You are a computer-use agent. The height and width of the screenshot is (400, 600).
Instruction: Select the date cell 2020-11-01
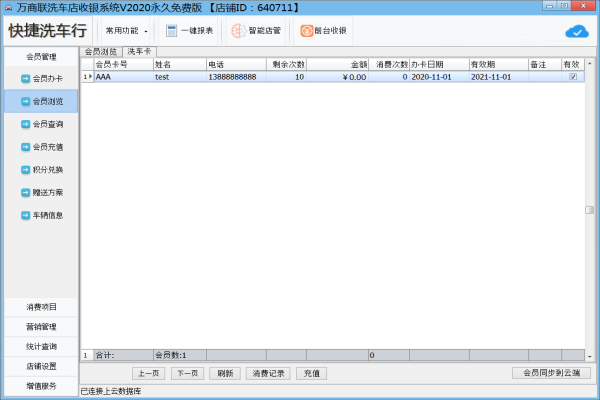(440, 77)
